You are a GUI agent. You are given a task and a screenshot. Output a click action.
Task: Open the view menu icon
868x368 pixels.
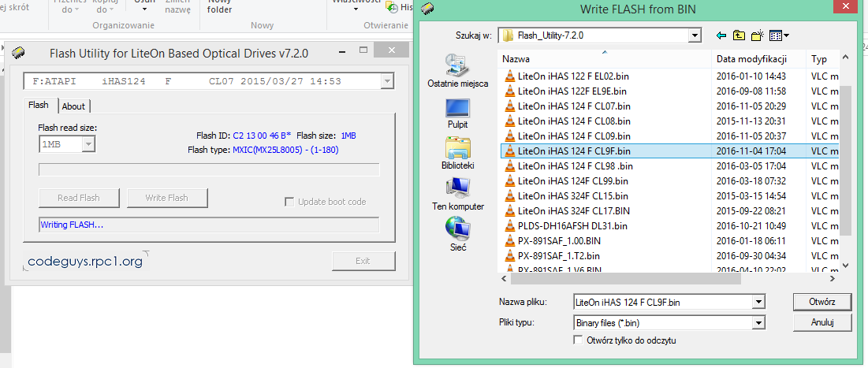tap(779, 36)
